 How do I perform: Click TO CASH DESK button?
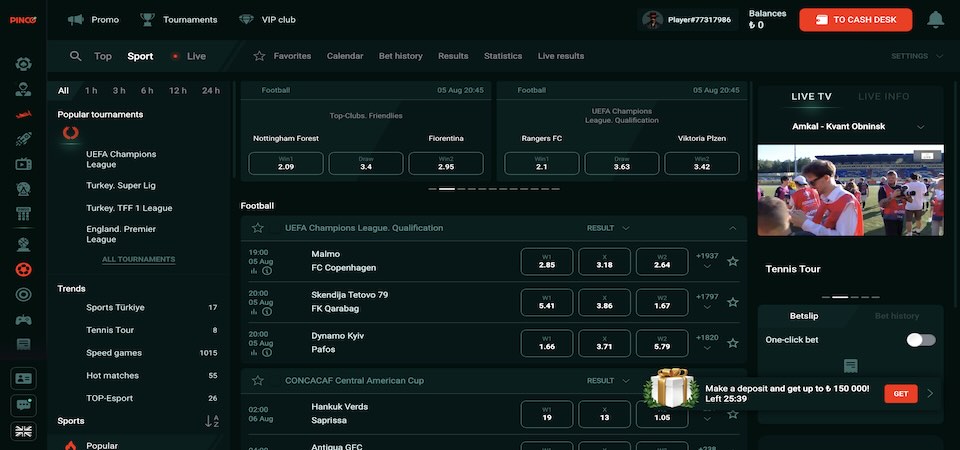click(855, 20)
